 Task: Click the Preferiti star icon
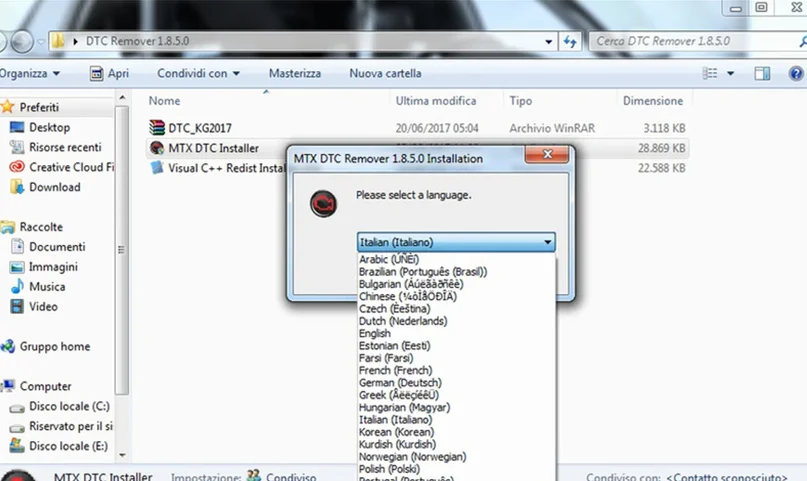(x=8, y=107)
